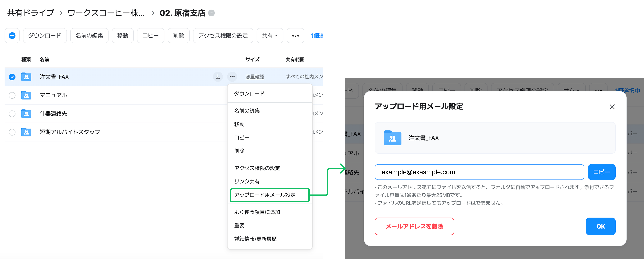Open three-dot menu on 注文書_FAX row

[232, 77]
